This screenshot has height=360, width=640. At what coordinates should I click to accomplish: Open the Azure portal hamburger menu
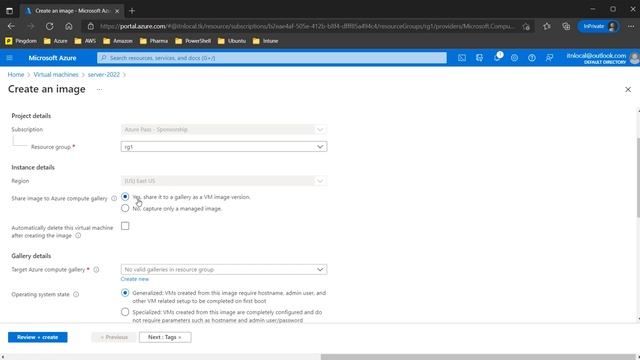pyautogui.click(x=9, y=58)
